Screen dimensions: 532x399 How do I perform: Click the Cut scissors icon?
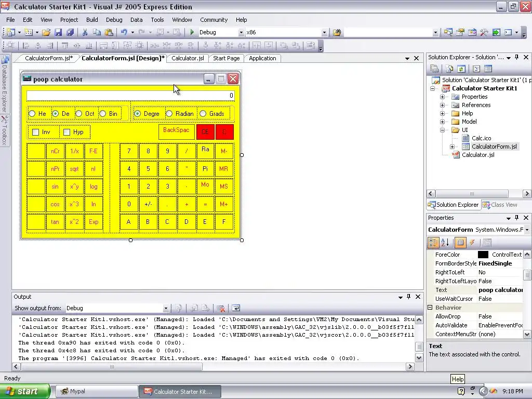pos(85,32)
